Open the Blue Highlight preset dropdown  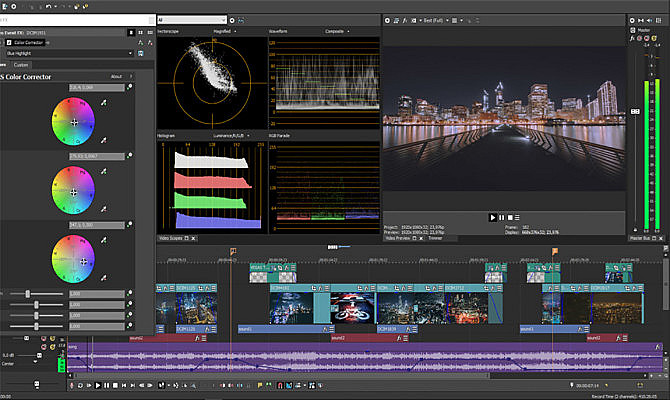tap(130, 54)
